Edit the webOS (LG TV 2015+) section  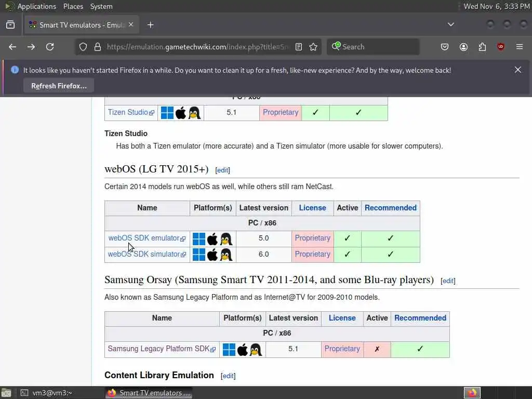(x=222, y=170)
